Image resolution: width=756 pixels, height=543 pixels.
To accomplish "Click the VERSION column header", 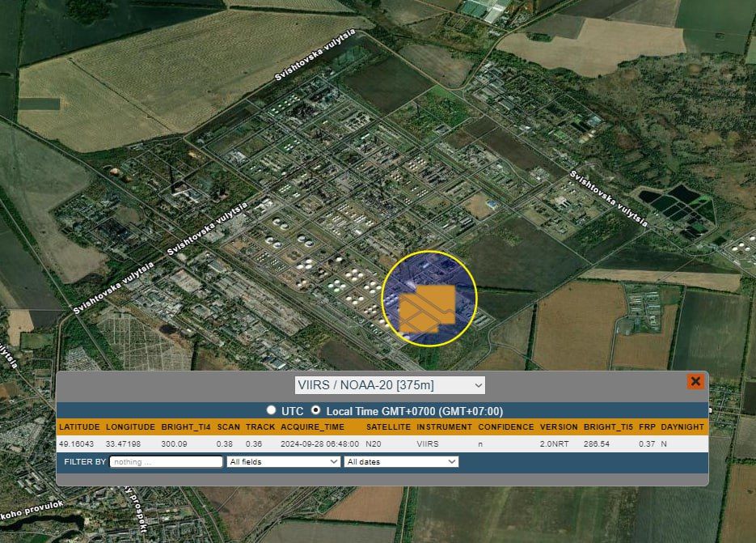I will pos(559,426).
